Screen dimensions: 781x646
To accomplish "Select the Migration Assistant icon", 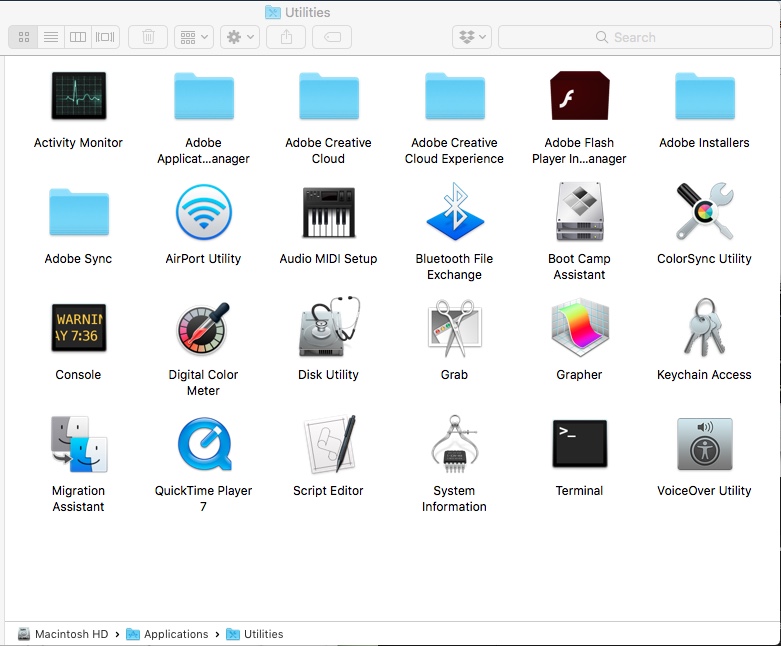I will 79,444.
